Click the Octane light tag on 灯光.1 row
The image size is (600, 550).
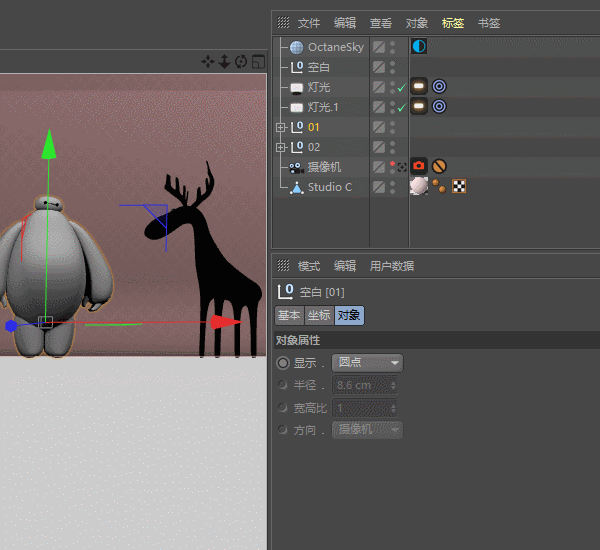(x=419, y=106)
